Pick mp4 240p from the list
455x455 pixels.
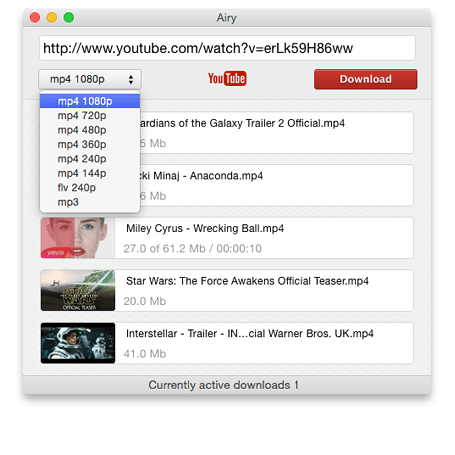point(90,159)
